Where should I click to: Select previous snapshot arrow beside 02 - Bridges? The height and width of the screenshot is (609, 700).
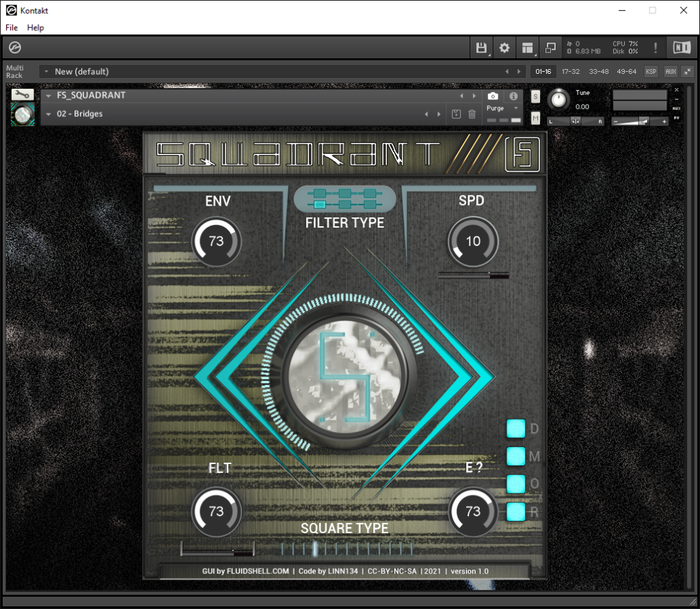[x=427, y=114]
